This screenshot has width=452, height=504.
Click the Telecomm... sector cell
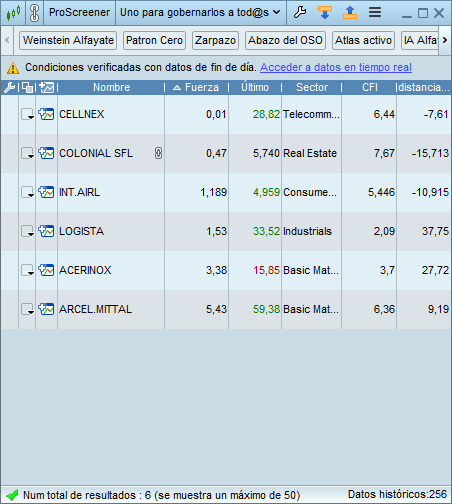311,114
